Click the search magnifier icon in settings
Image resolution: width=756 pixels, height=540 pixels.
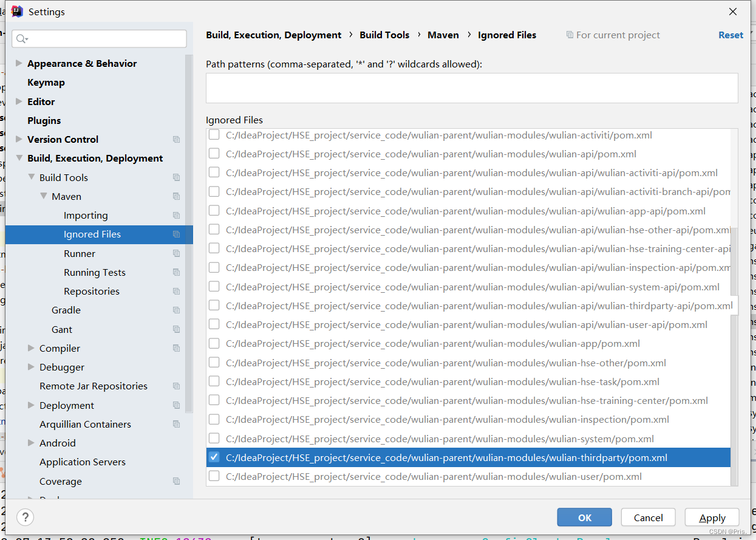click(22, 39)
